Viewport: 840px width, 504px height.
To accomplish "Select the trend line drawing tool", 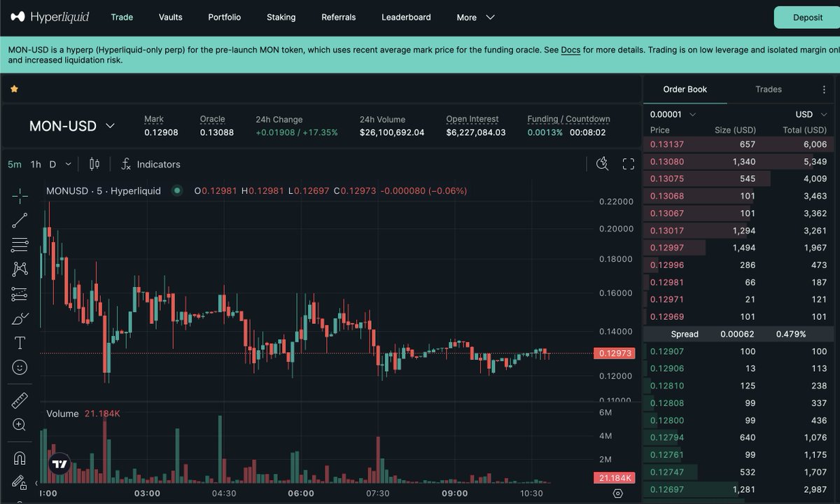I will click(20, 220).
